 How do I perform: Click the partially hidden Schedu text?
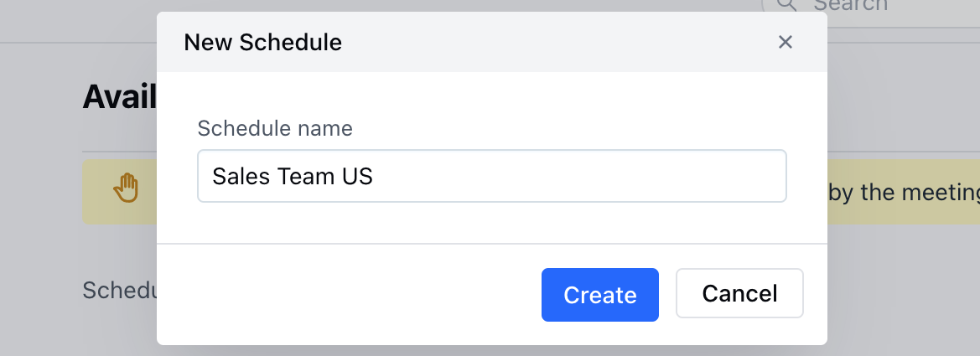pyautogui.click(x=119, y=290)
